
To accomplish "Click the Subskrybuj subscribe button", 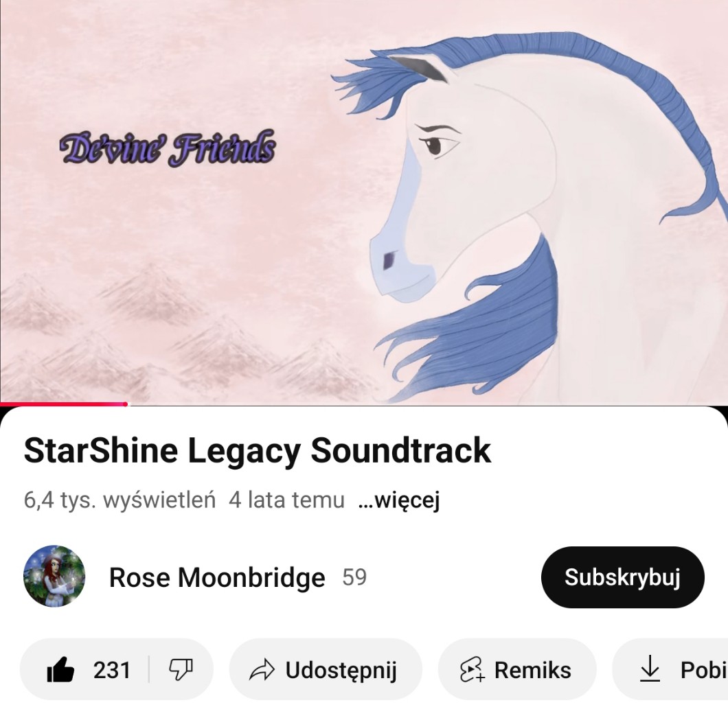I will 623,577.
